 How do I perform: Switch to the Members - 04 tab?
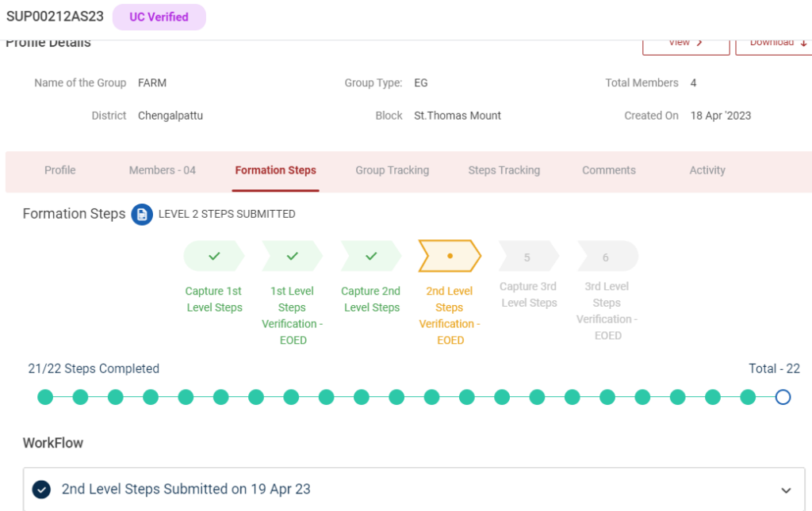tap(163, 170)
